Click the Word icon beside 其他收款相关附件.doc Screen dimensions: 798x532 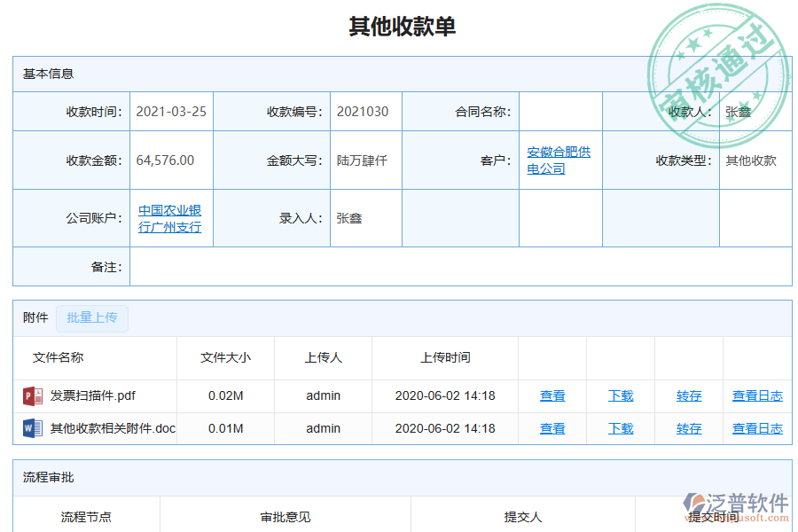pos(32,428)
